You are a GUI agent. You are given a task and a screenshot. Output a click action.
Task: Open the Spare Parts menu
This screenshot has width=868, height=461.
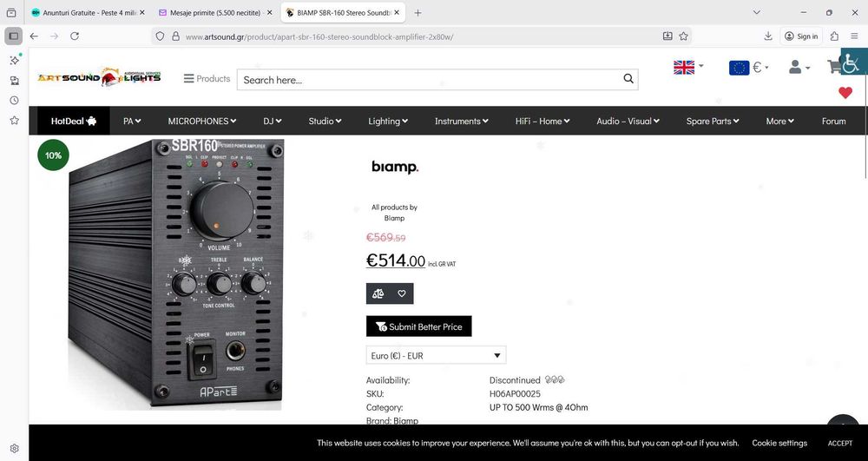pyautogui.click(x=713, y=121)
